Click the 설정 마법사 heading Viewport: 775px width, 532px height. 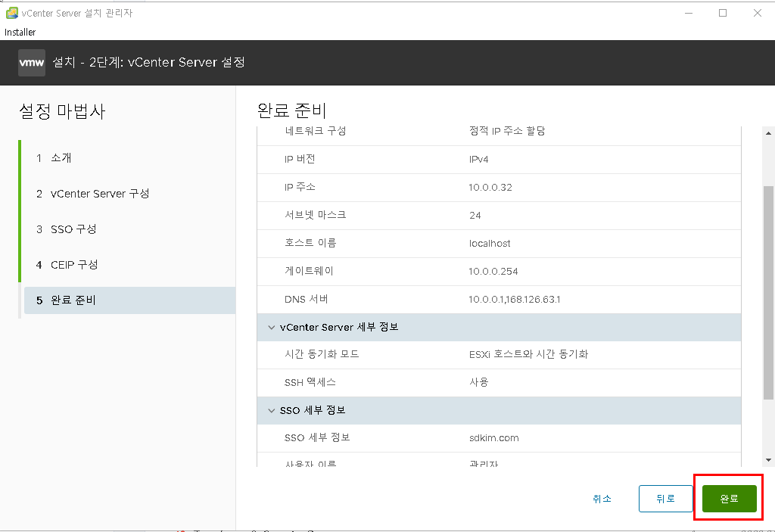click(62, 111)
